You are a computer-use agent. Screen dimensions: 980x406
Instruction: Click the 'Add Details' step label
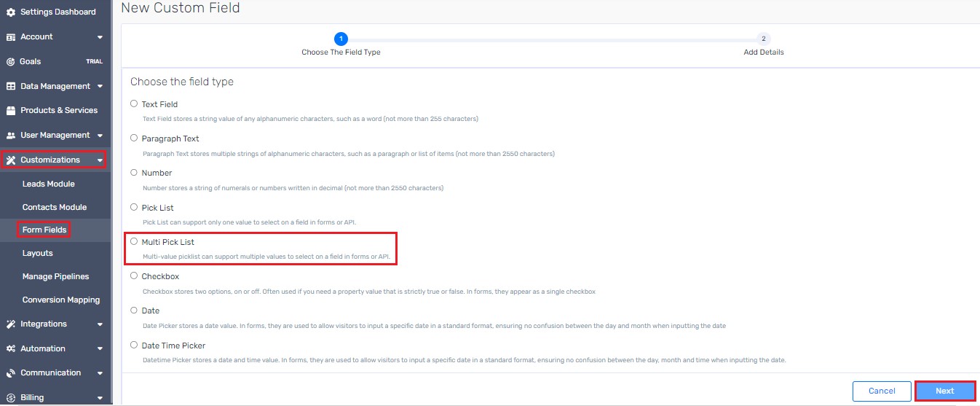(x=764, y=52)
